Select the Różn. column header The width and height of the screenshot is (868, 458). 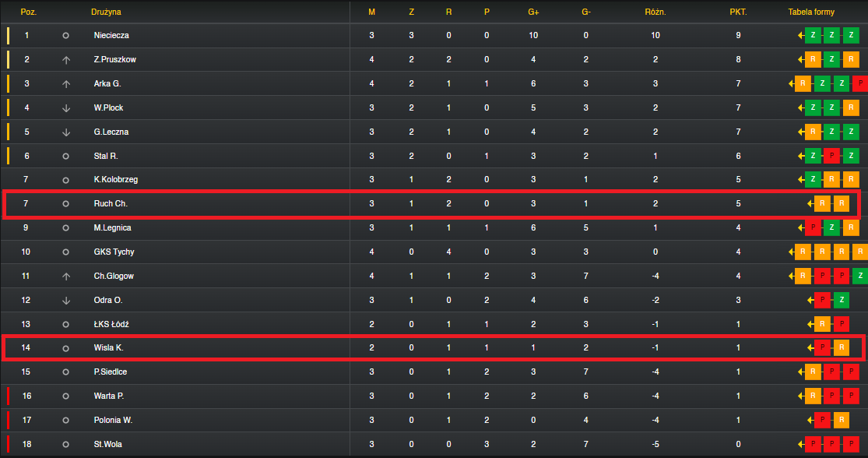[655, 12]
